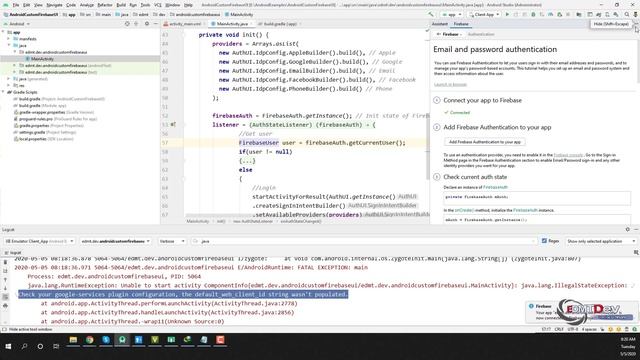Click project panel settings gear icon
This screenshot has height=360, width=640.
[147, 24]
